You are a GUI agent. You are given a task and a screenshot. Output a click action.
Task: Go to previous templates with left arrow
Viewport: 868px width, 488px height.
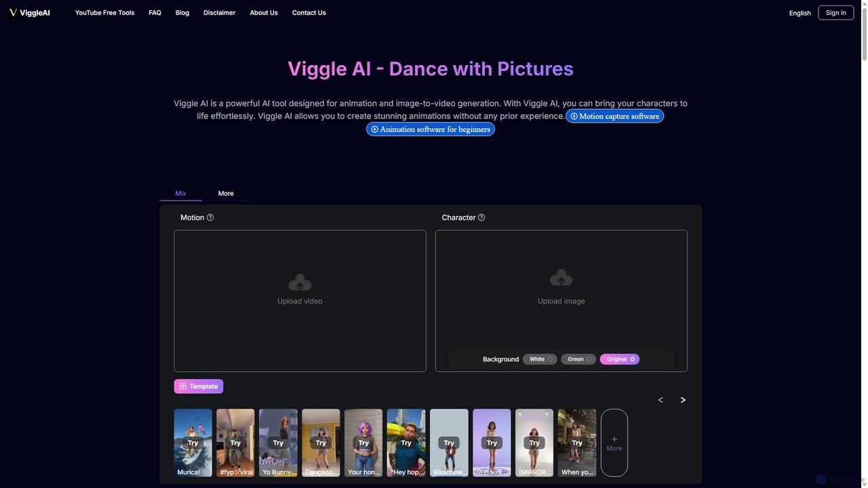pyautogui.click(x=660, y=400)
